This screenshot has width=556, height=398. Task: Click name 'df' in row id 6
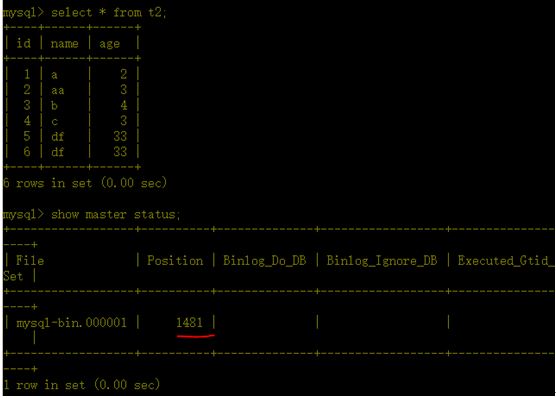[57, 152]
